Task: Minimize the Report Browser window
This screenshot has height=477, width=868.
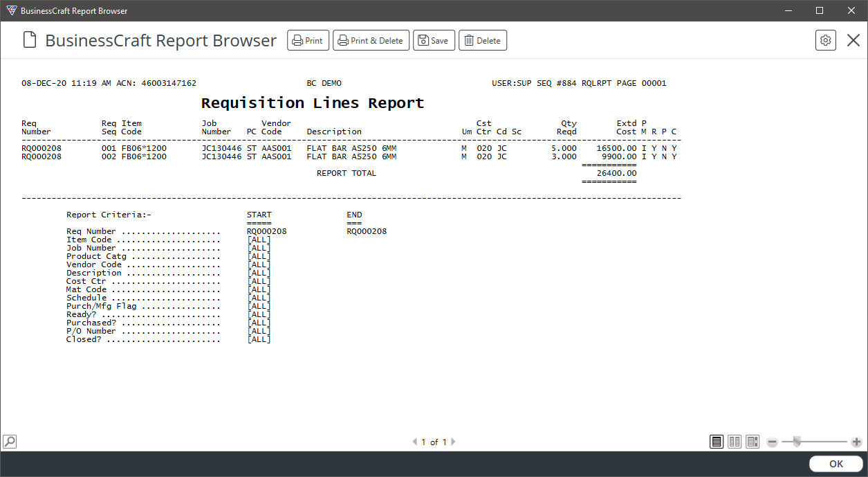Action: click(788, 11)
